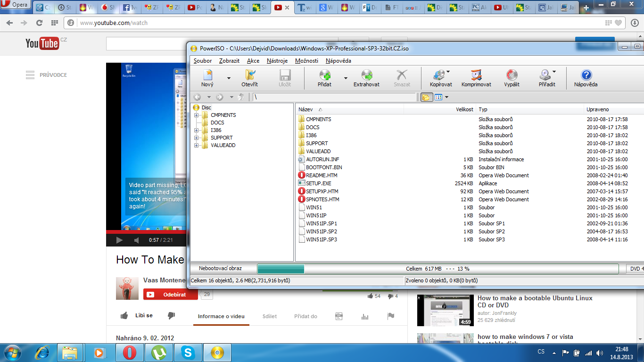Mute the YouTube video volume

pos(136,240)
